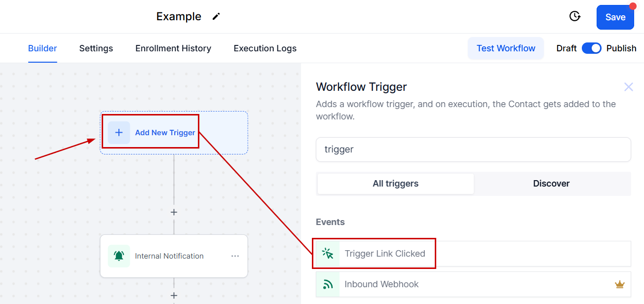Screen dimensions: 644x304
Task: Add a step above Internal Notification
Action: point(174,212)
